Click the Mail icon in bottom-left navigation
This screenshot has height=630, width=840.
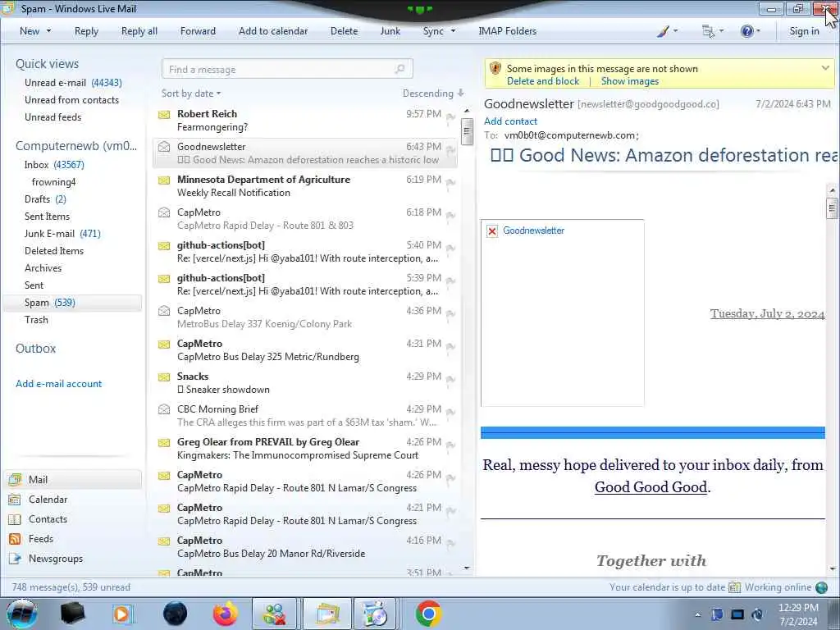[x=15, y=479]
